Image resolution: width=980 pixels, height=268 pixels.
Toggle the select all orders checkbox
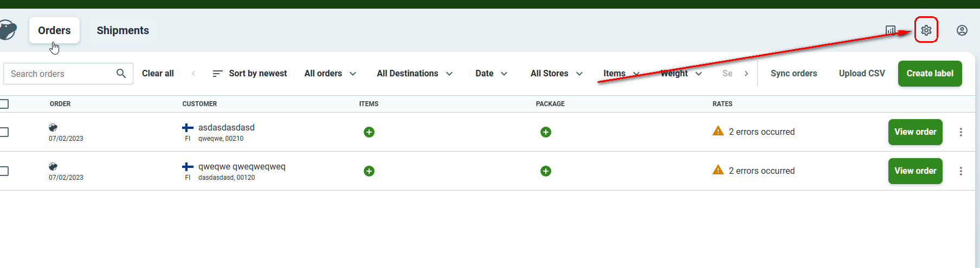pyautogui.click(x=4, y=104)
